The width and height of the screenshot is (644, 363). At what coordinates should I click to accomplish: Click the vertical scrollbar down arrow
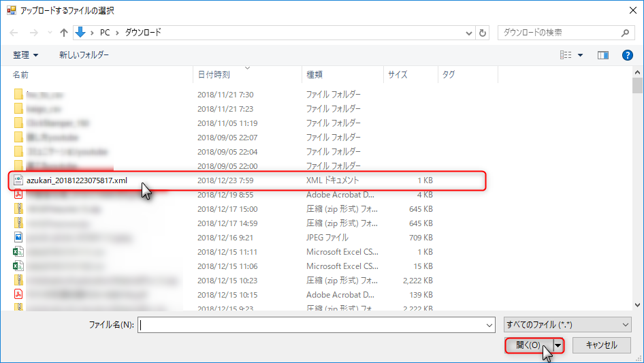tap(637, 306)
